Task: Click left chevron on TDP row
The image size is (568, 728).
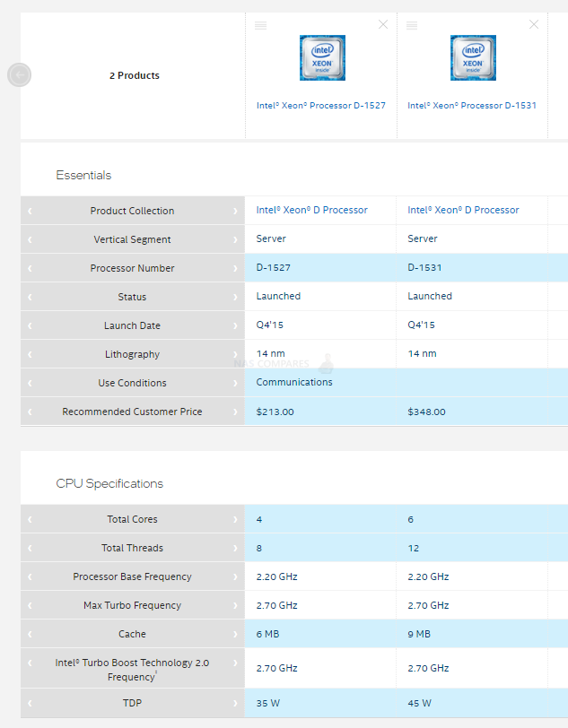Action: (x=30, y=704)
